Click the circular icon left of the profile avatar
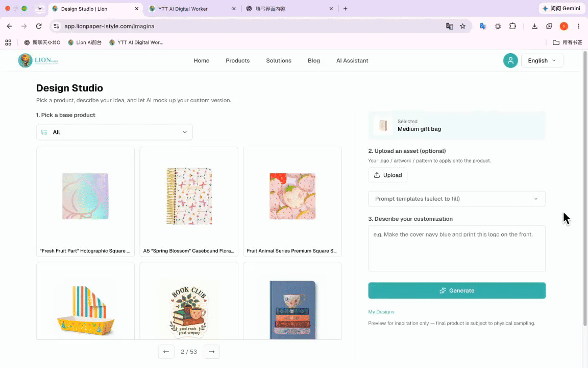 coord(549,26)
